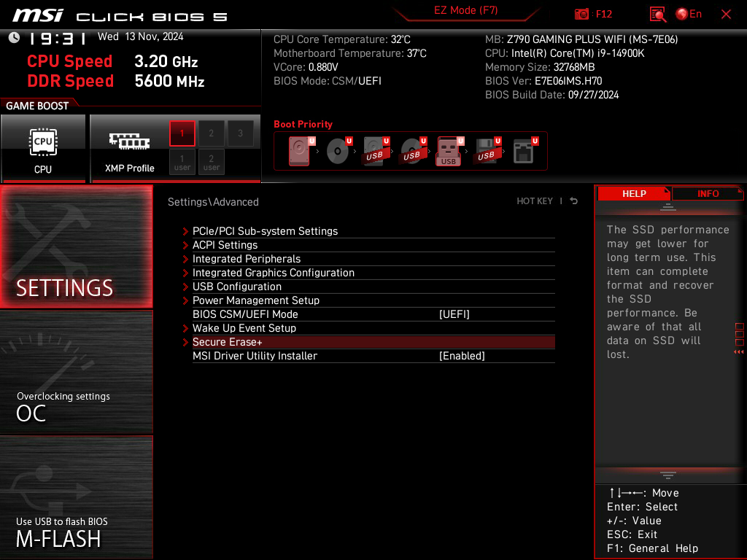Toggle Game Boost CPU button
The image size is (747, 560).
(x=43, y=148)
